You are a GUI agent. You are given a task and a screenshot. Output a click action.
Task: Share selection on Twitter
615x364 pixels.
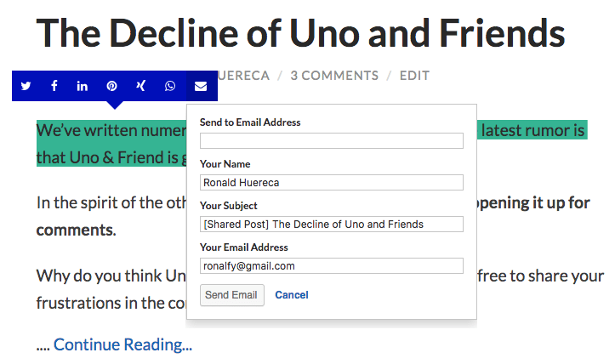click(x=26, y=86)
